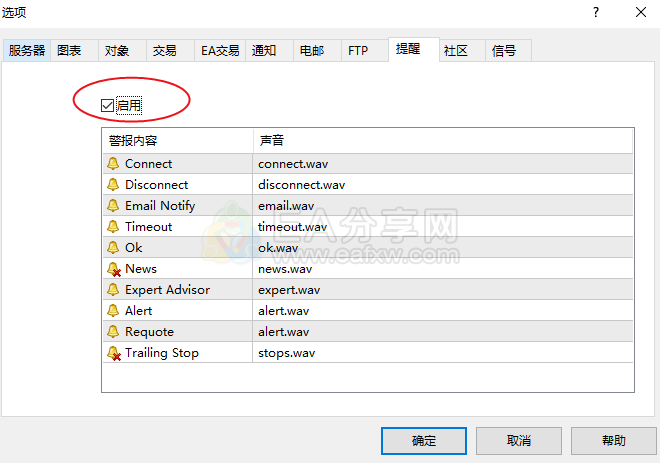Open the 对象 tab

tap(122, 51)
